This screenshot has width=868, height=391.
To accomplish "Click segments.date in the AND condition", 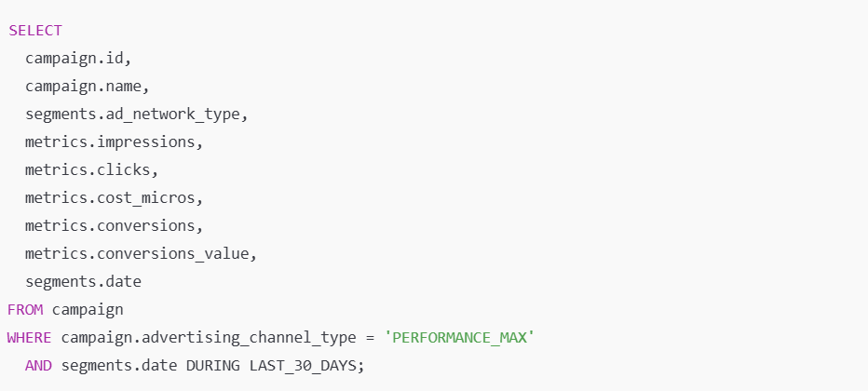I will click(118, 364).
